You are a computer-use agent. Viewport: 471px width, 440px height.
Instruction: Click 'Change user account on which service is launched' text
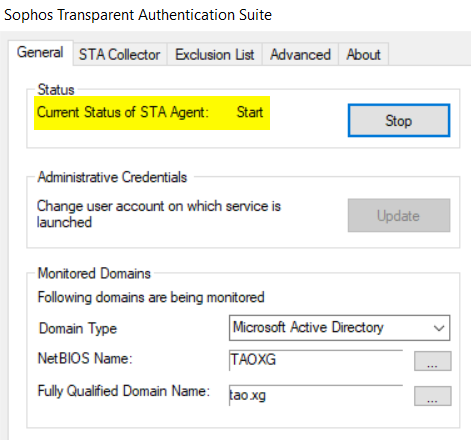pyautogui.click(x=159, y=214)
